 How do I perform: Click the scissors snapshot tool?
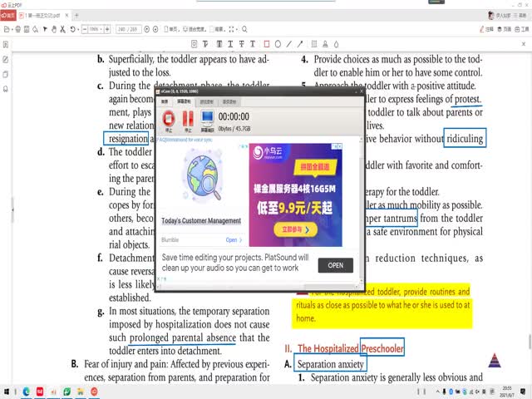[62, 29]
